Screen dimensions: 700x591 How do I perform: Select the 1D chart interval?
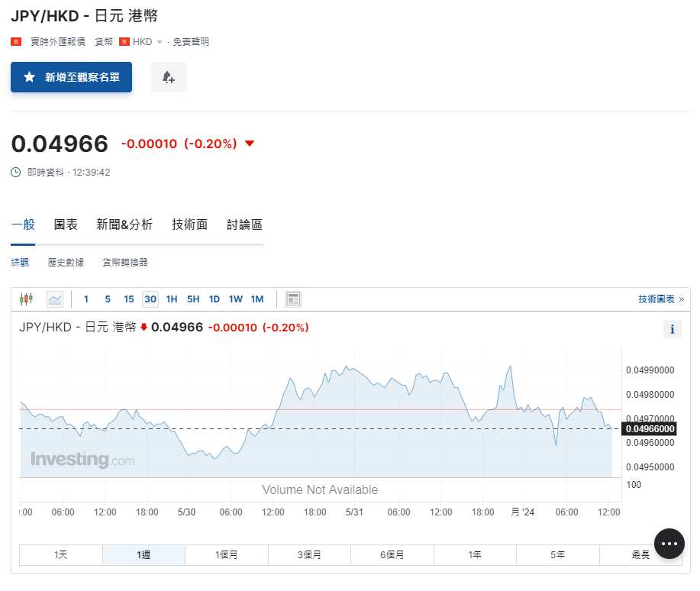(214, 299)
